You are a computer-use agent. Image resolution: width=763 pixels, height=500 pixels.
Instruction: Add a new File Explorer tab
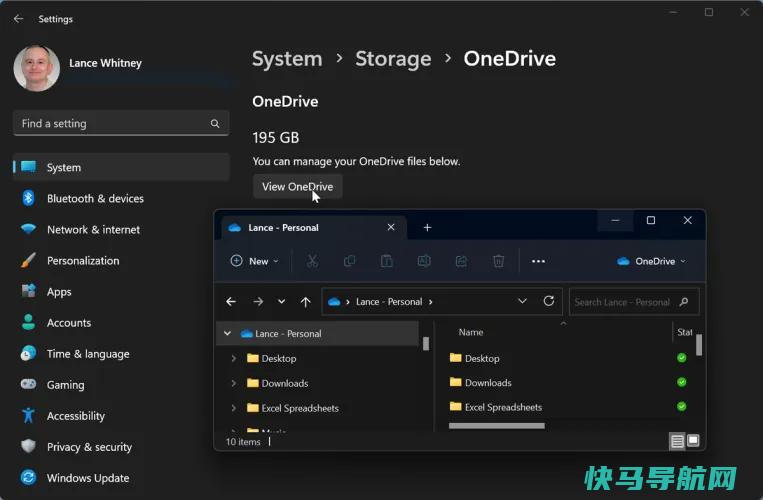[x=427, y=228]
